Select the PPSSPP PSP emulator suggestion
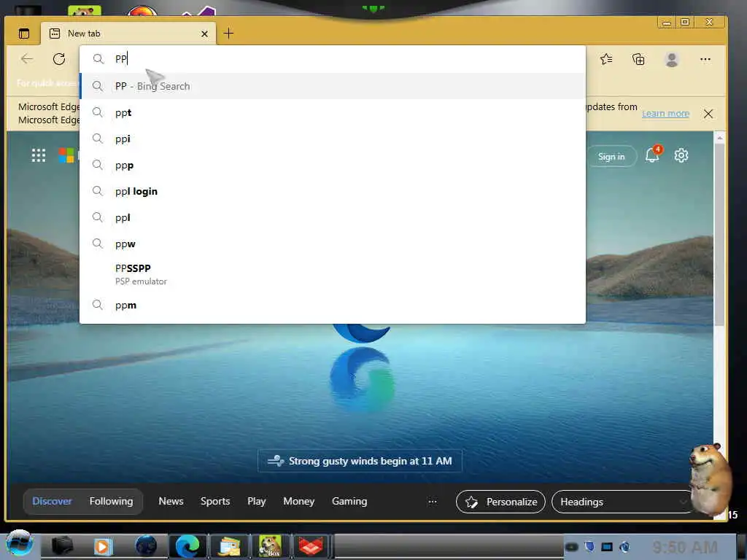The height and width of the screenshot is (560, 747). 333,274
